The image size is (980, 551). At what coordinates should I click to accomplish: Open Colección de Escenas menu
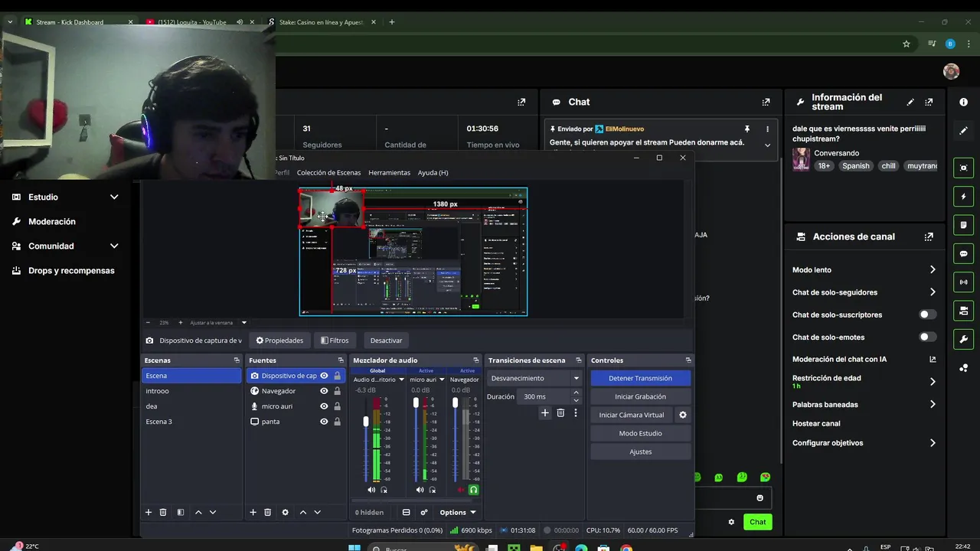coord(328,173)
